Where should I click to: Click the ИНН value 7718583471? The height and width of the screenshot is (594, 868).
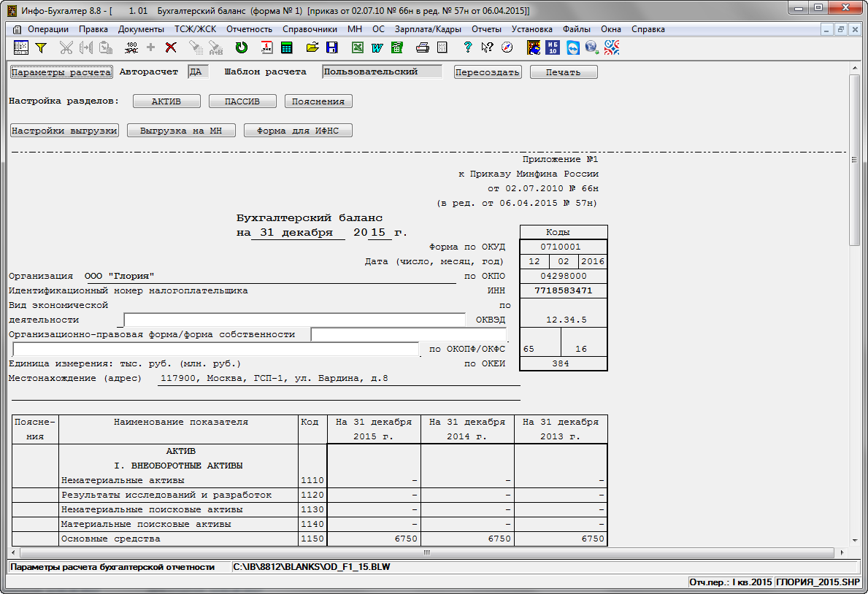tap(563, 290)
